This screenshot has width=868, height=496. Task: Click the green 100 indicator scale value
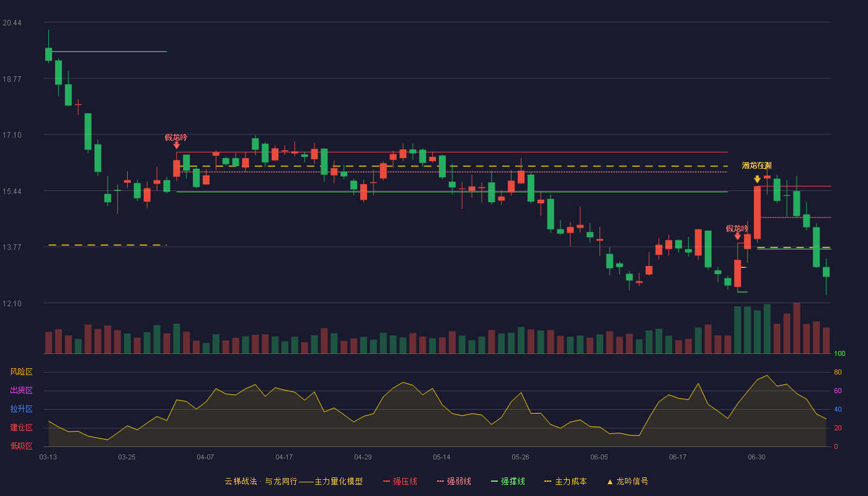839,354
